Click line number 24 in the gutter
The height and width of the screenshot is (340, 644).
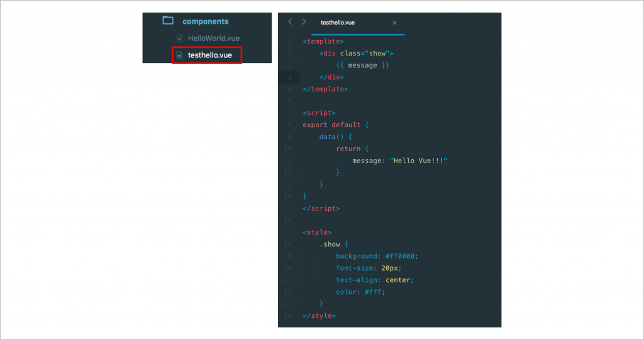pyautogui.click(x=287, y=315)
